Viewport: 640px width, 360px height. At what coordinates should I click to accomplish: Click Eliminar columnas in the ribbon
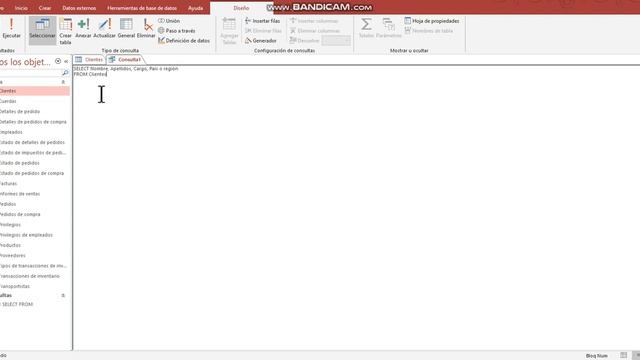point(315,31)
